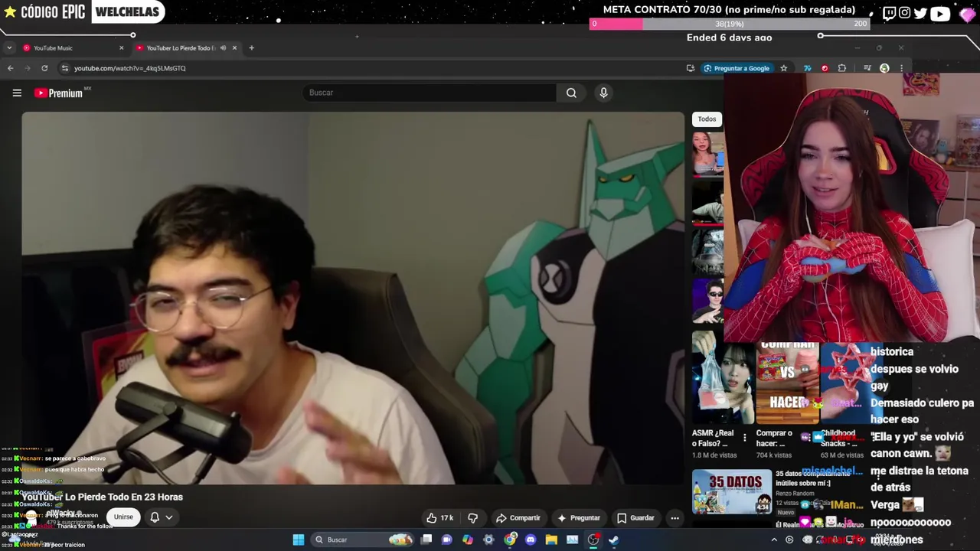Click the YouTube search magnifier button

571,93
